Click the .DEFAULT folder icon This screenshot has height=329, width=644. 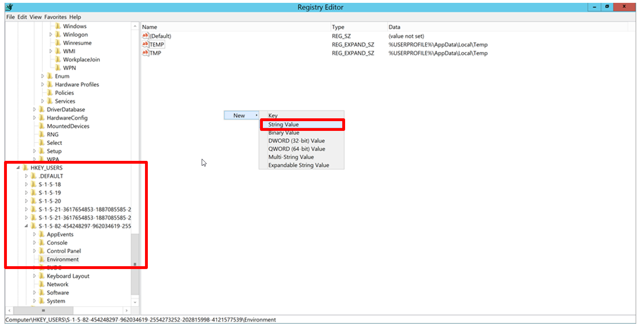click(x=34, y=176)
